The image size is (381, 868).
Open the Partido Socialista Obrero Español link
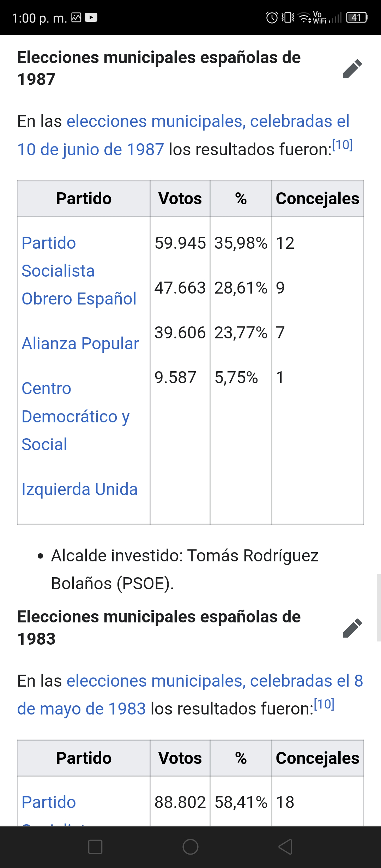coord(79,271)
